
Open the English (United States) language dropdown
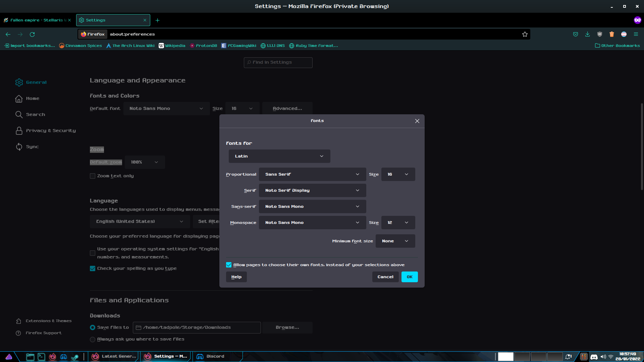(140, 222)
